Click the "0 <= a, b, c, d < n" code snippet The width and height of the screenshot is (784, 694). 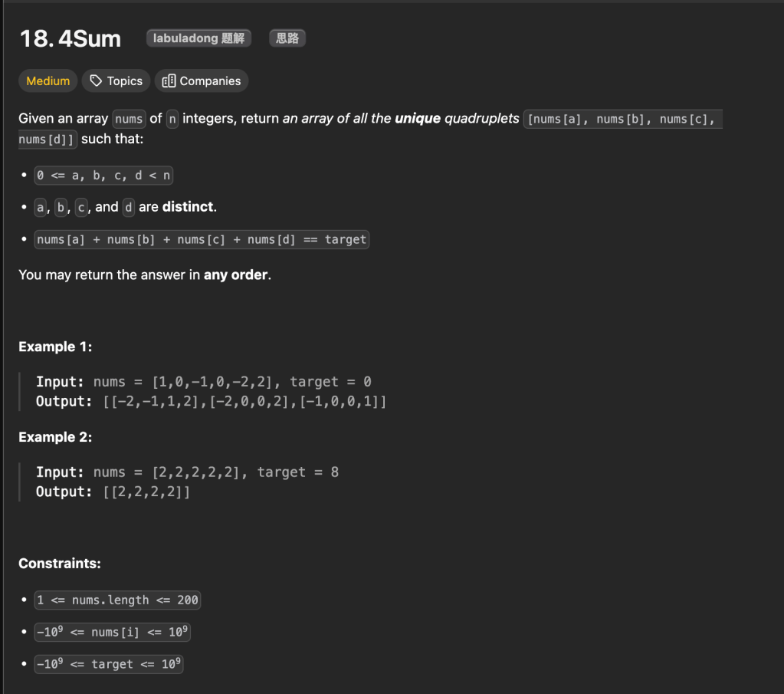coord(103,176)
